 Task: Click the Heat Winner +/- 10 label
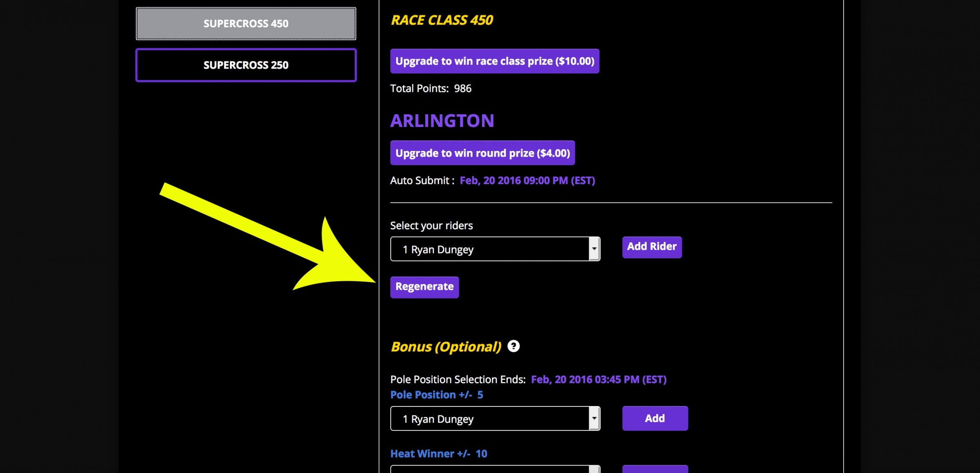(x=439, y=453)
